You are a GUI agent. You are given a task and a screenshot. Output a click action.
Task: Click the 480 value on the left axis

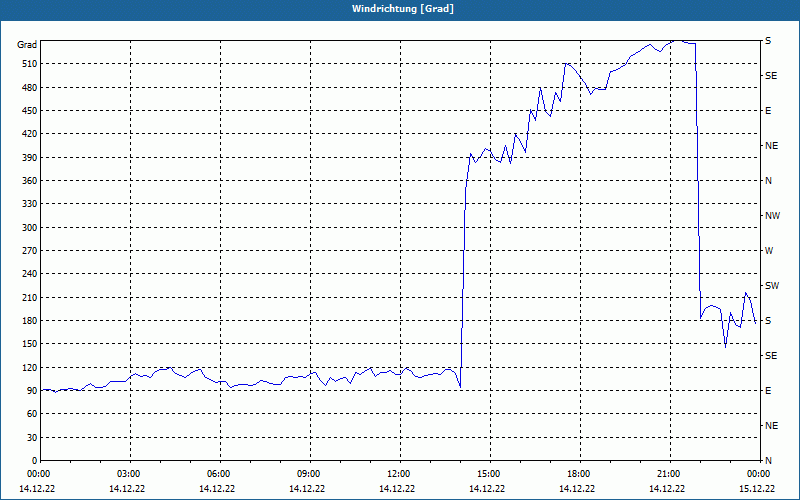[30, 88]
